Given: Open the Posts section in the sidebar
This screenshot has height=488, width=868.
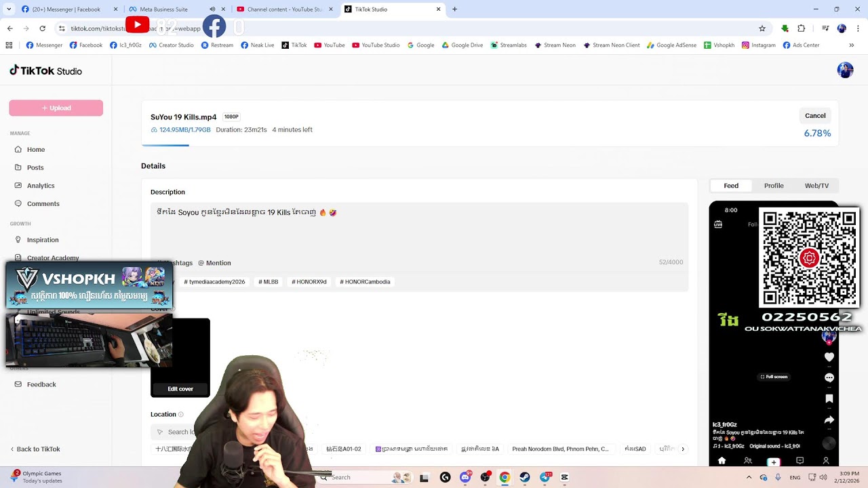Looking at the screenshot, I should [x=29, y=167].
